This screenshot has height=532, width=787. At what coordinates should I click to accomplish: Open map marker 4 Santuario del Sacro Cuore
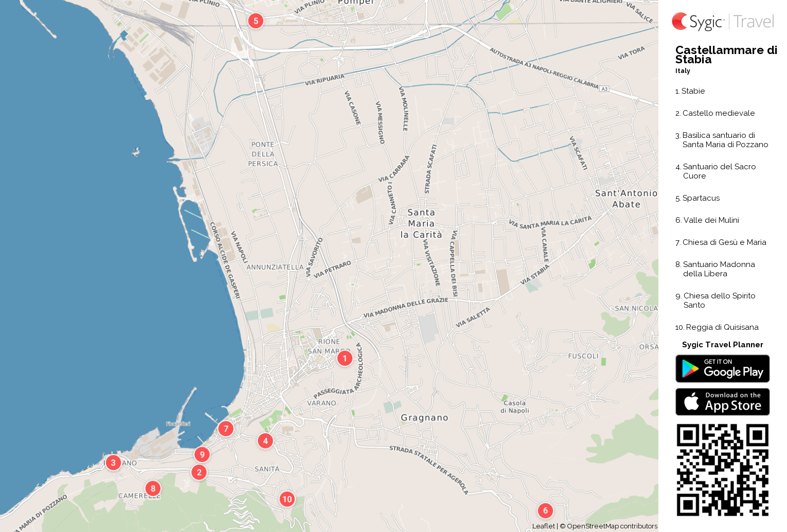tap(265, 441)
